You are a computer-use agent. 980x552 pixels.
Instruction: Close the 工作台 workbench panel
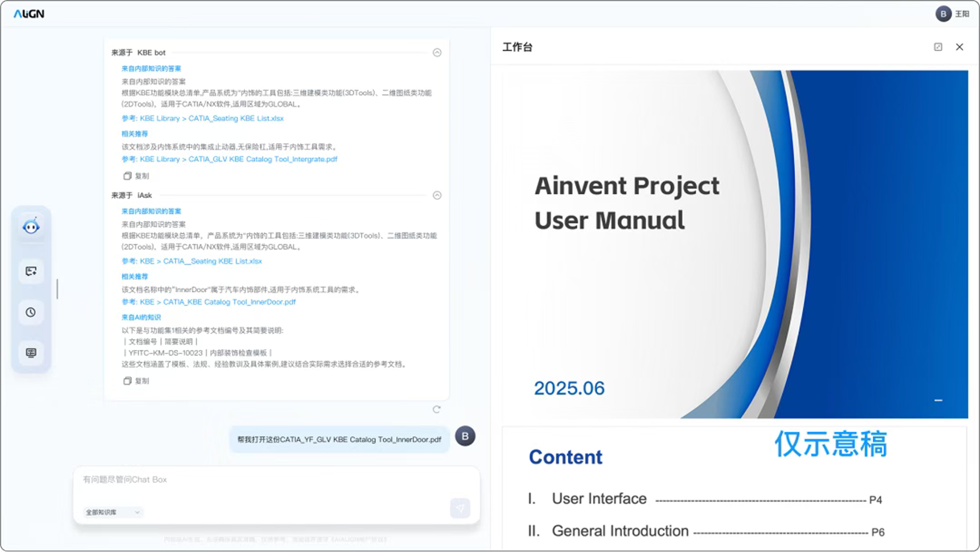click(959, 47)
